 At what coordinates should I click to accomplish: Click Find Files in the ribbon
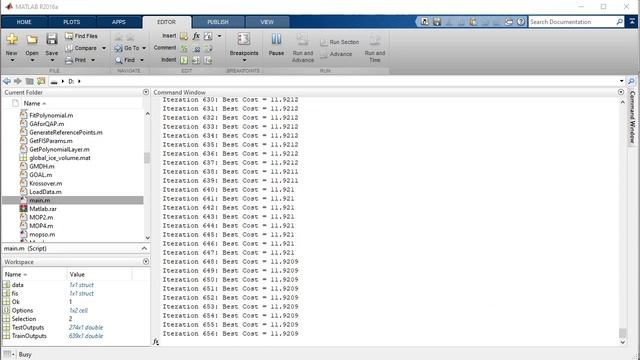click(x=81, y=36)
